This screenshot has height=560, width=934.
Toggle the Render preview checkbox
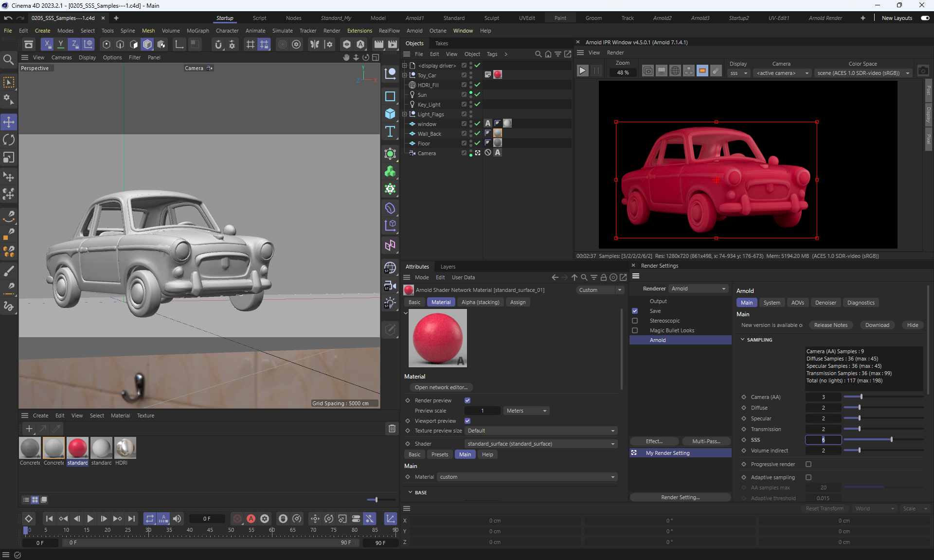pos(467,400)
